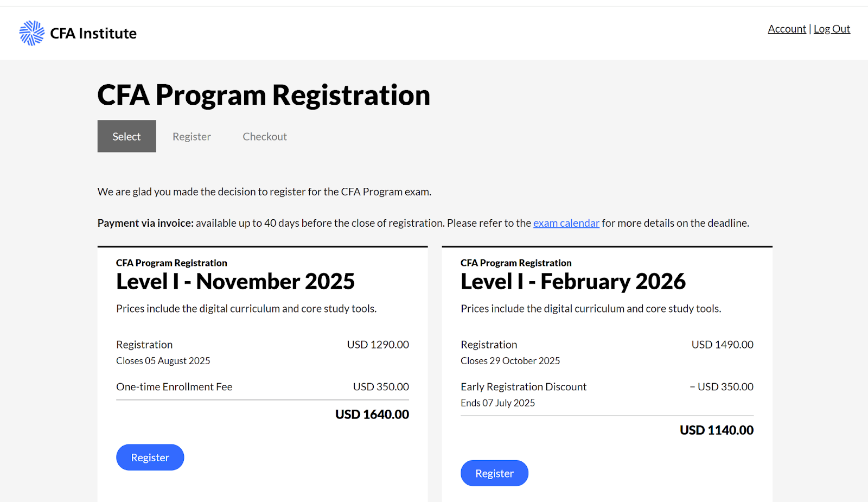Click the Level I - November 2025 heading

coord(235,282)
